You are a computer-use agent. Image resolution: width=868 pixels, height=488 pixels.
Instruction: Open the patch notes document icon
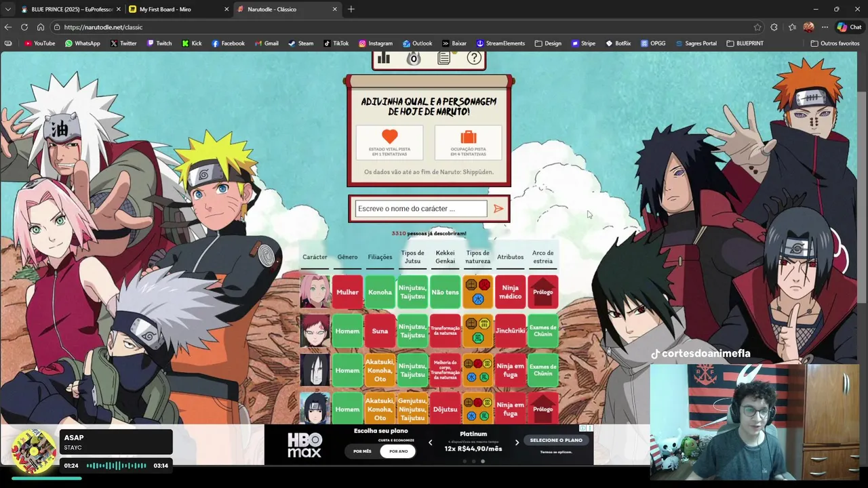click(443, 58)
